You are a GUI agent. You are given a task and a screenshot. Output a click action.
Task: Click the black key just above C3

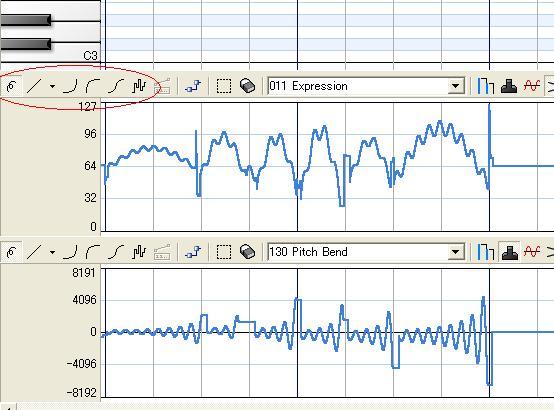25,44
